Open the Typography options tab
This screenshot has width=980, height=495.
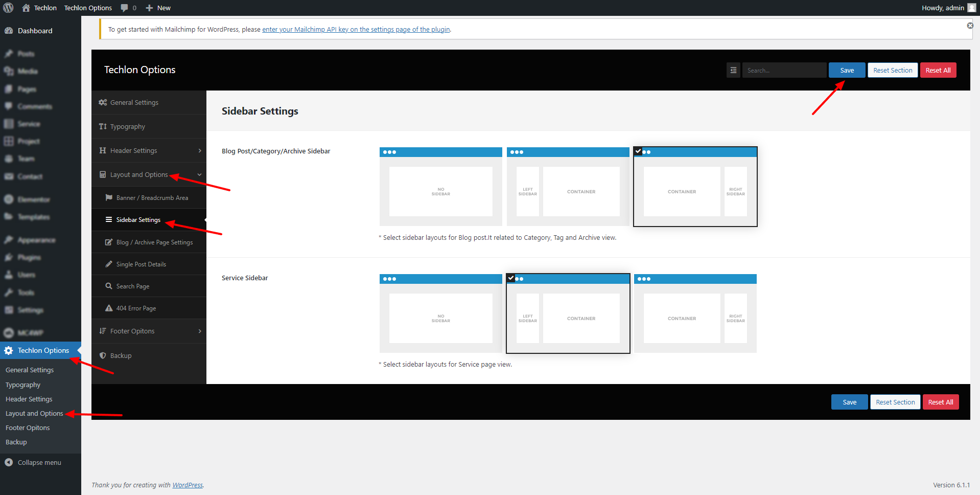pyautogui.click(x=128, y=126)
